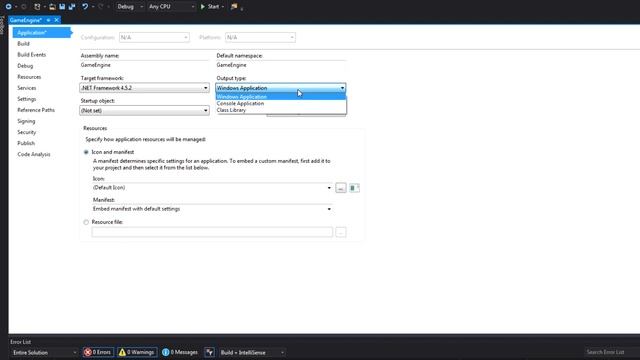
Task: Open the Security properties page
Action: (x=27, y=132)
